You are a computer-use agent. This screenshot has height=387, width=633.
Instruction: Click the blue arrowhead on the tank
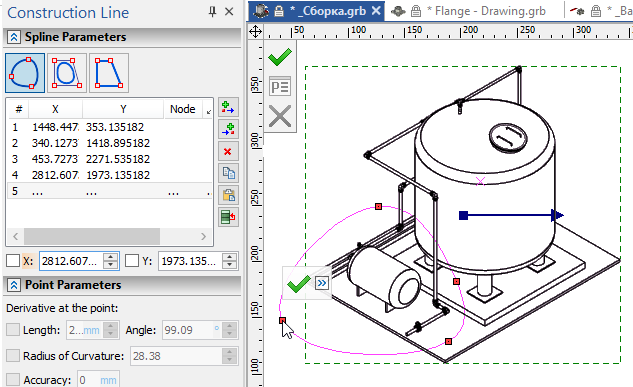point(558,215)
